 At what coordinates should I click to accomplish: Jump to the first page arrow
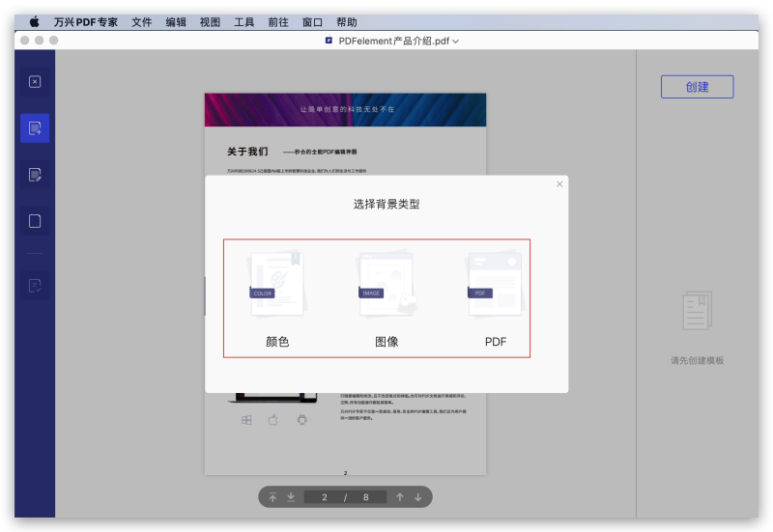coord(272,497)
